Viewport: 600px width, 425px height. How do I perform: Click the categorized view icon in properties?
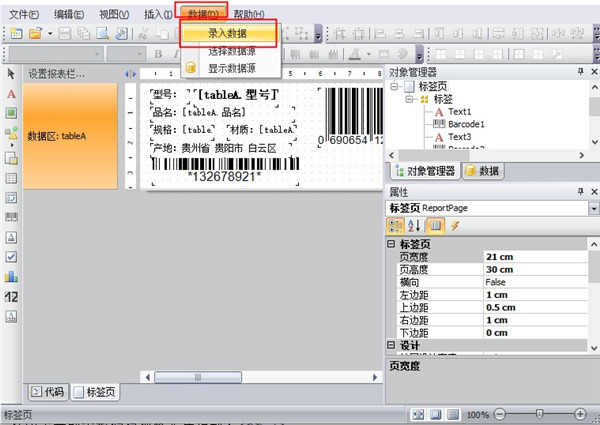point(395,225)
